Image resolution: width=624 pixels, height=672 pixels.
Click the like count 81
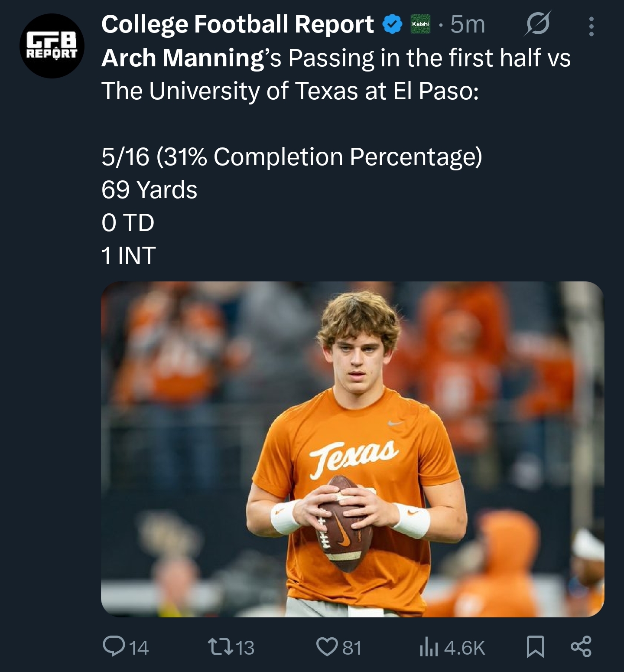click(x=352, y=648)
